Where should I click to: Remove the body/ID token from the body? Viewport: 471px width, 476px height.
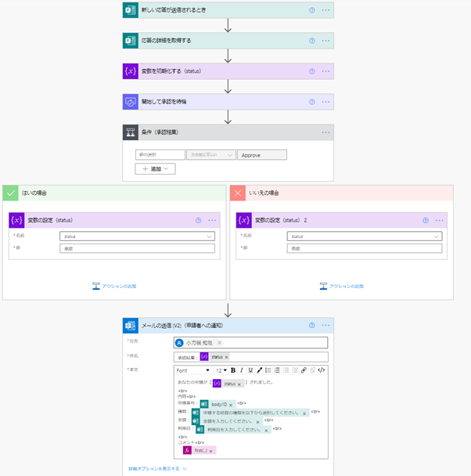click(x=231, y=405)
